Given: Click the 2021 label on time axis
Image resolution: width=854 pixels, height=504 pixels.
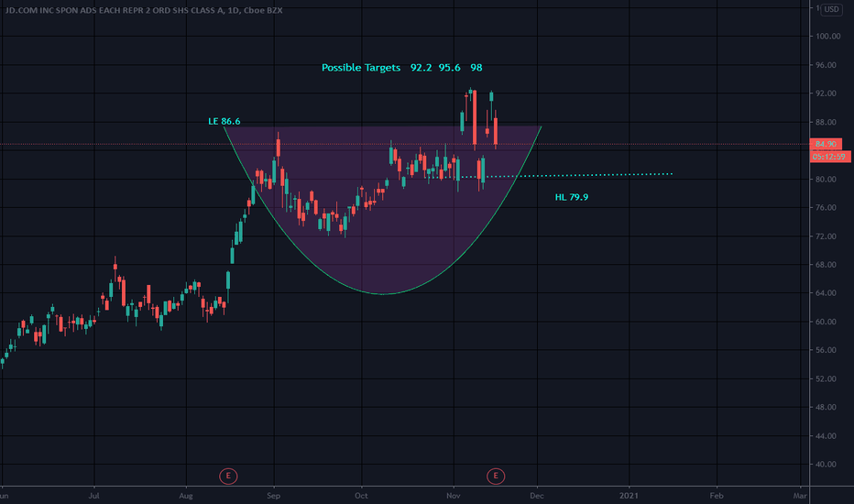Looking at the screenshot, I should [x=630, y=496].
